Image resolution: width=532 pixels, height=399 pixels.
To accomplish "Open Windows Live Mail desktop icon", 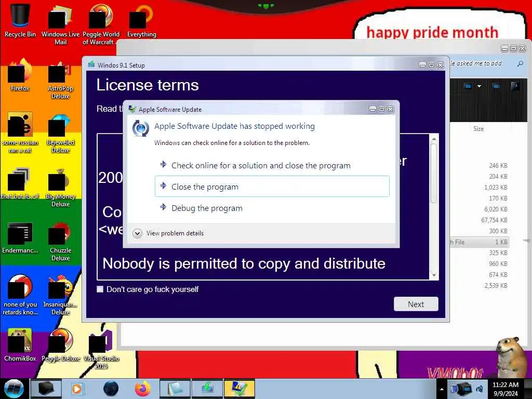I will 60,24.
